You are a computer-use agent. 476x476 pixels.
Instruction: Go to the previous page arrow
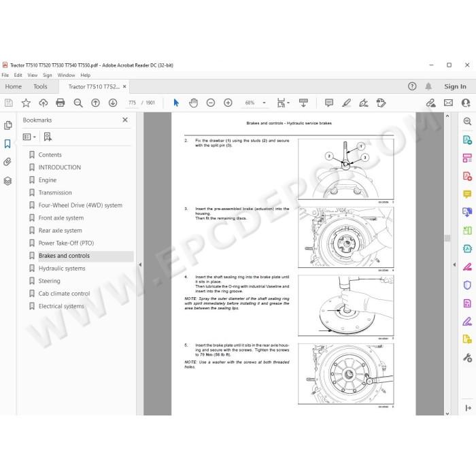95,103
